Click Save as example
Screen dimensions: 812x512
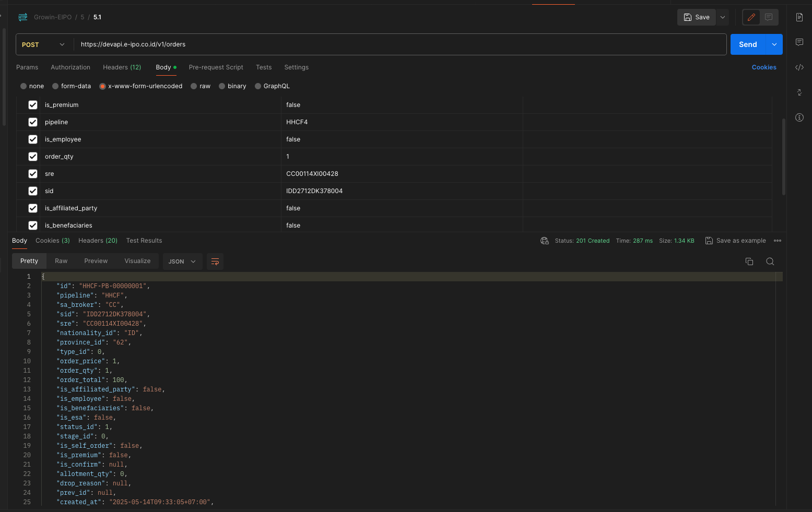point(735,241)
